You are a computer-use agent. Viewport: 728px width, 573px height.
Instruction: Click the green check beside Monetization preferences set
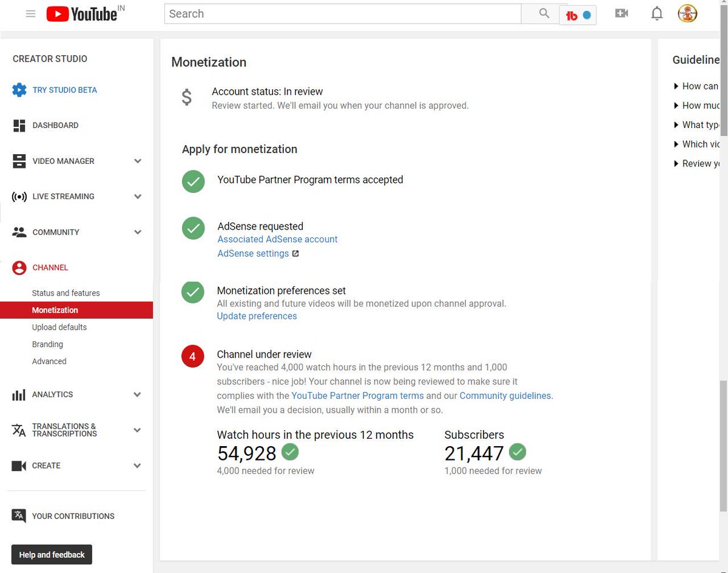193,292
